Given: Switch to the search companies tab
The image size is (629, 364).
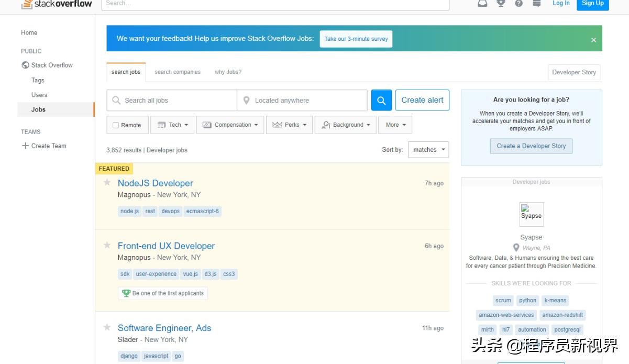Looking at the screenshot, I should [x=178, y=72].
